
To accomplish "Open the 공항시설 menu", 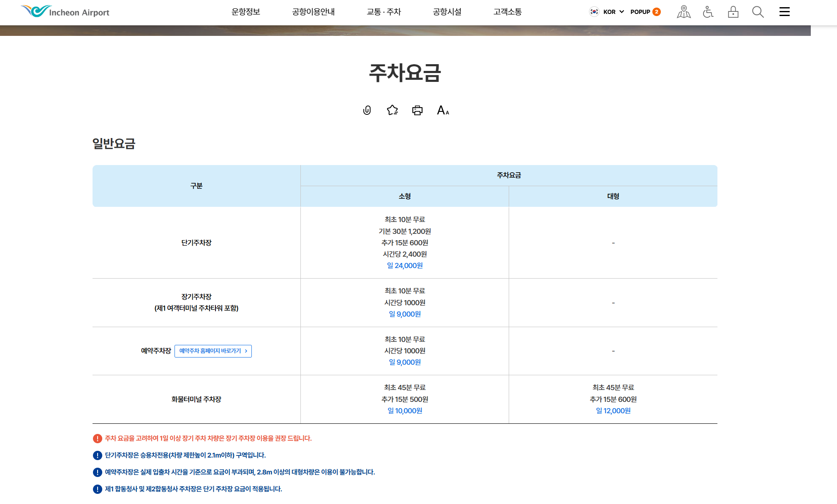I will pos(447,12).
